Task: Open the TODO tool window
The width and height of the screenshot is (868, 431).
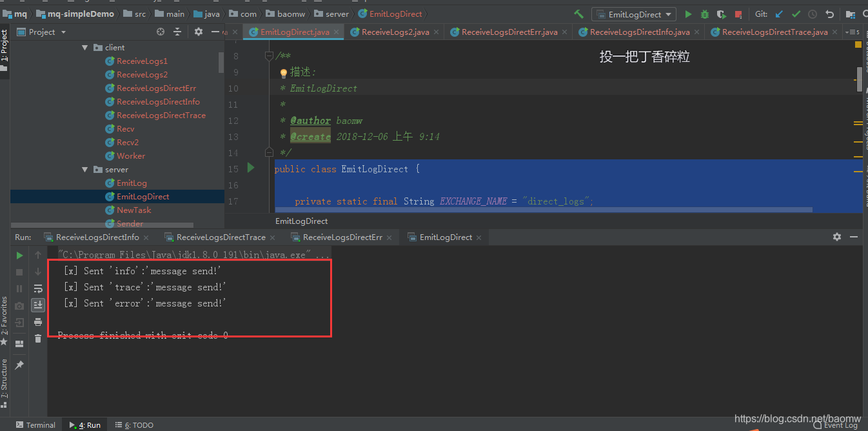Action: (x=134, y=425)
